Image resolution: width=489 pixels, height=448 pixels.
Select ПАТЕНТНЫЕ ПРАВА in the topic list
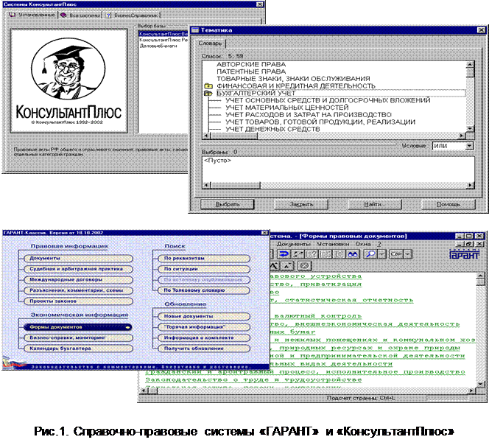click(251, 71)
